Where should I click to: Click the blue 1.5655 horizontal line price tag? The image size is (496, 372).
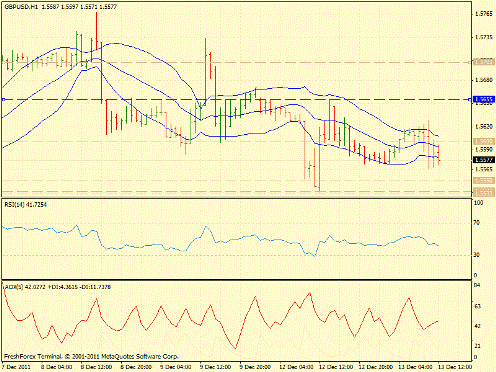click(x=484, y=99)
